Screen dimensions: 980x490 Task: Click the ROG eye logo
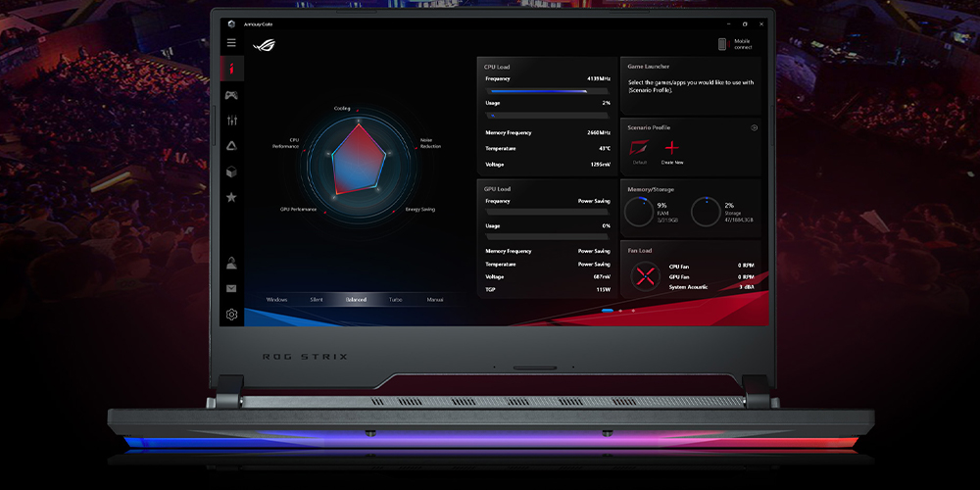coord(264,46)
